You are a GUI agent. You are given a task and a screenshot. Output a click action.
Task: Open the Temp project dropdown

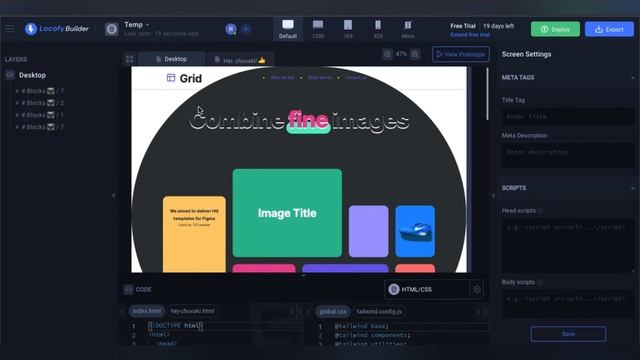136,24
